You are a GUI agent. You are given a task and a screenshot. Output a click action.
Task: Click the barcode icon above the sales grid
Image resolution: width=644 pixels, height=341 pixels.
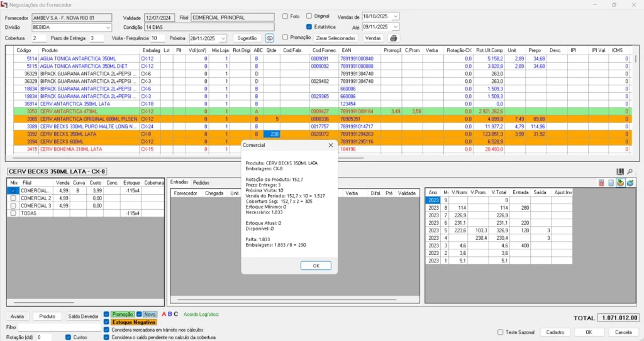pos(620,171)
